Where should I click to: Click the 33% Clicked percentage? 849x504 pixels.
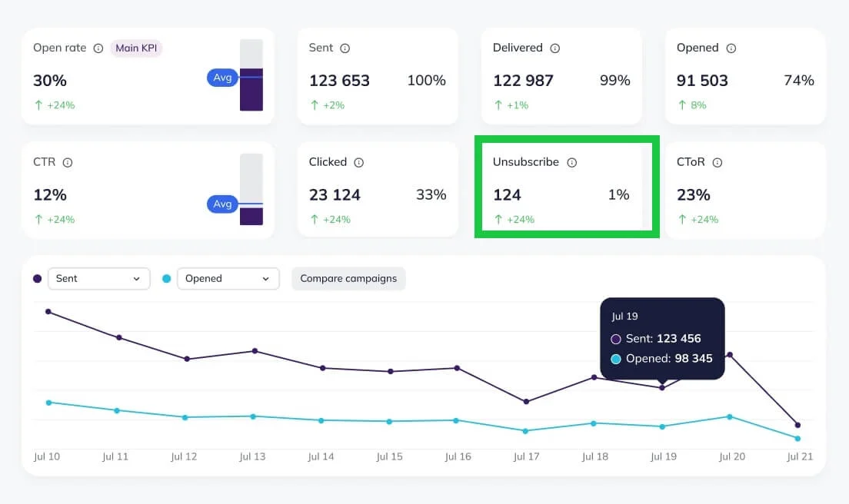click(x=431, y=194)
